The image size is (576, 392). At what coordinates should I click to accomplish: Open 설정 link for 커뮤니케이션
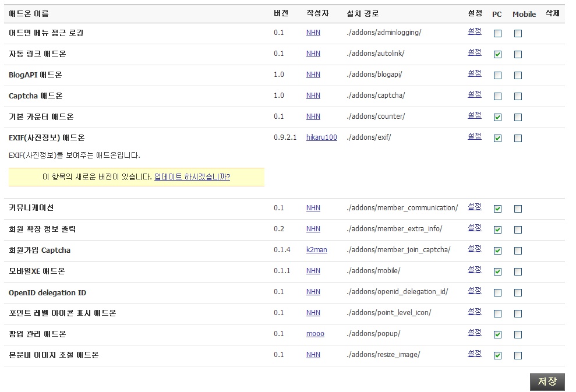[x=474, y=207]
